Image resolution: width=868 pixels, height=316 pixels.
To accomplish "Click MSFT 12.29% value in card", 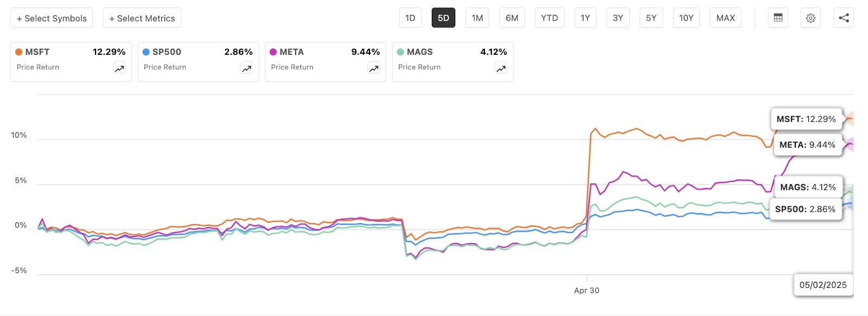I will click(x=109, y=52).
